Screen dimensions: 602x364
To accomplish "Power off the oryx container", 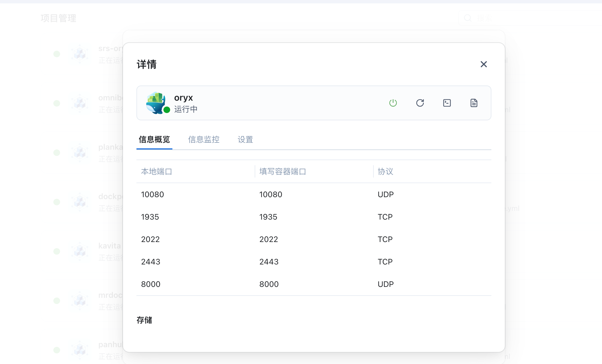I will coord(393,103).
